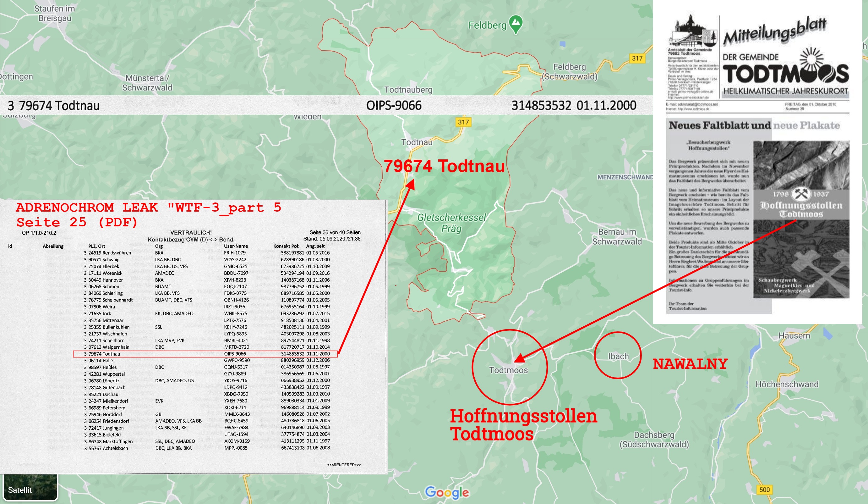Select the Feldberg (Schwarzwald) town label
Screen dimensions: 868x504
570,72
